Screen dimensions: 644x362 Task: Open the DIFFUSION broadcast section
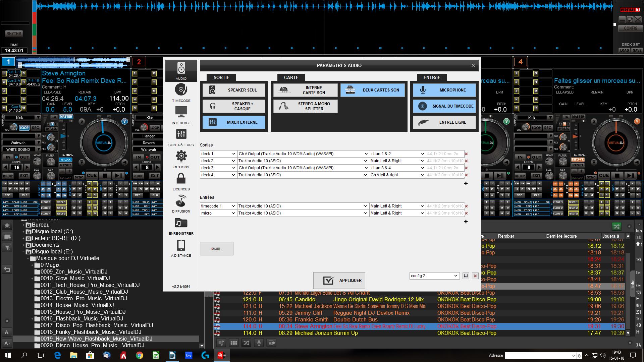[181, 203]
